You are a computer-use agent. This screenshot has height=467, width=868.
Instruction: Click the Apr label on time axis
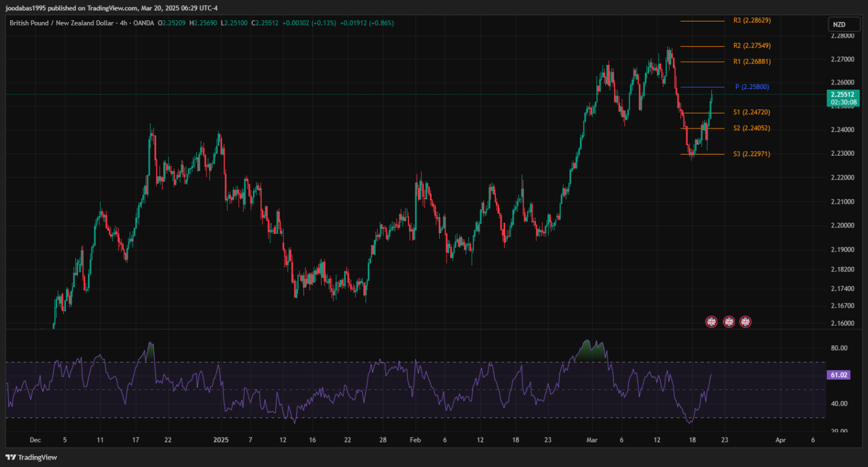780,440
